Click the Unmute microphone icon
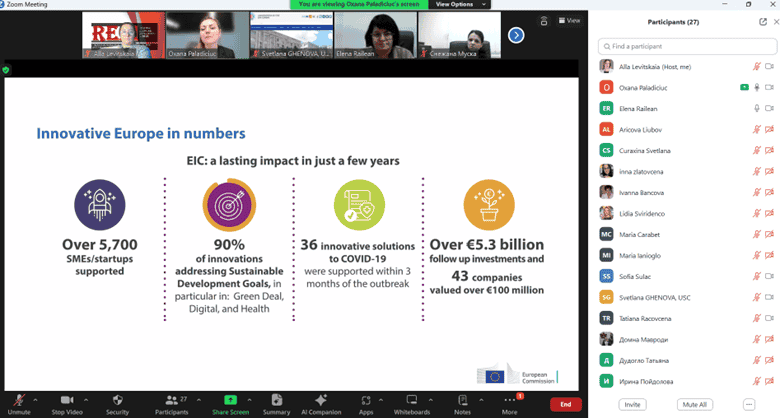 coord(19,400)
